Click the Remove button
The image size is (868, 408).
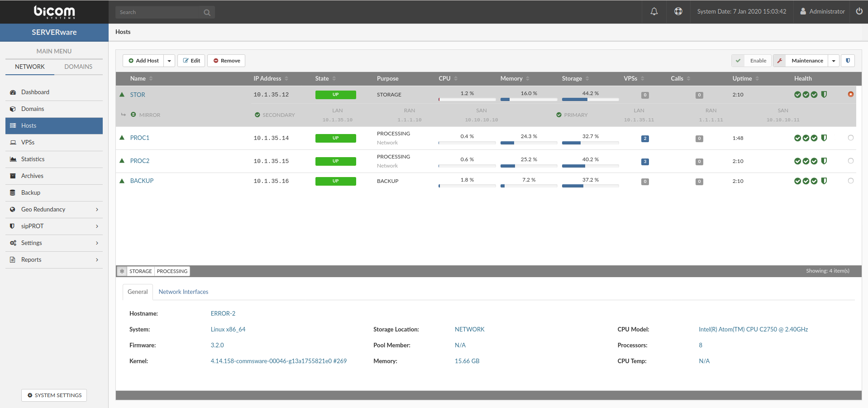pos(226,61)
